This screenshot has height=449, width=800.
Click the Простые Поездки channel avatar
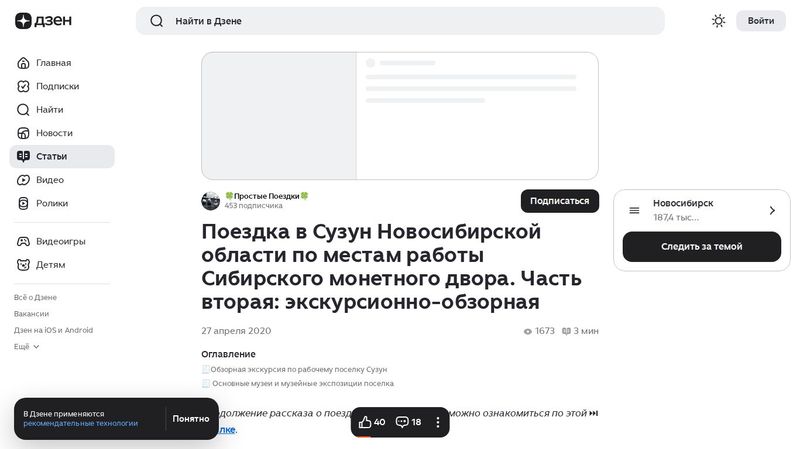pyautogui.click(x=210, y=201)
